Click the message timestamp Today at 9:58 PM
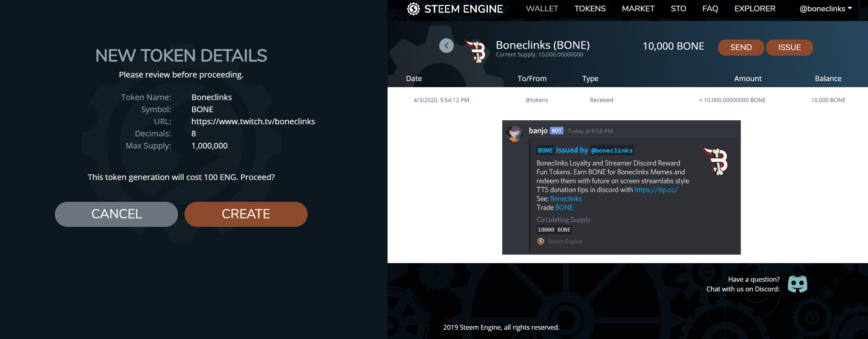The height and width of the screenshot is (339, 868). pos(590,131)
